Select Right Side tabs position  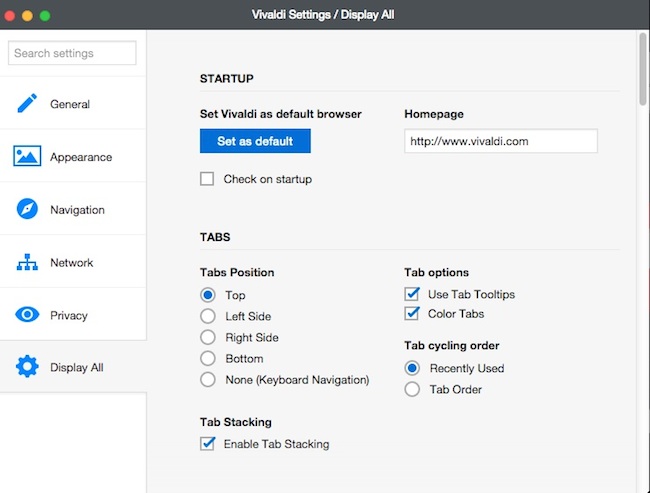pos(208,337)
